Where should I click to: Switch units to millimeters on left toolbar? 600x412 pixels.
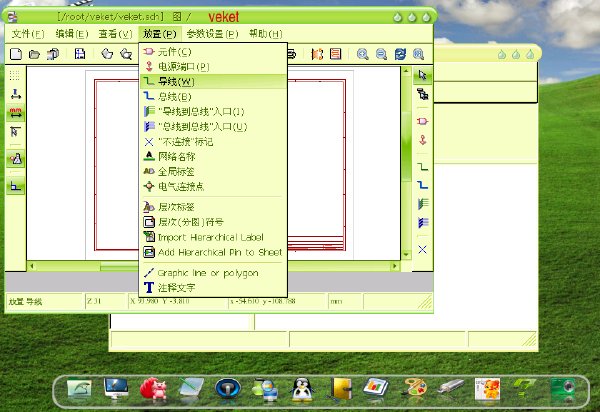pyautogui.click(x=15, y=113)
